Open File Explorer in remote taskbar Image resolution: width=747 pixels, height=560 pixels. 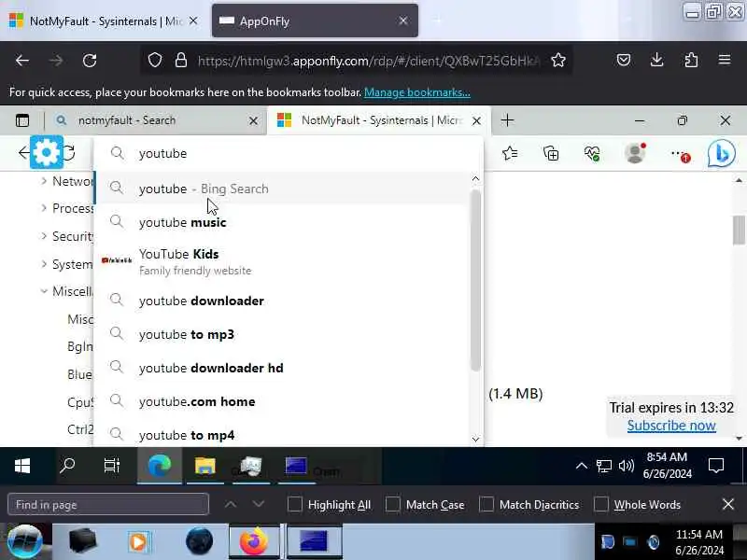(x=204, y=465)
